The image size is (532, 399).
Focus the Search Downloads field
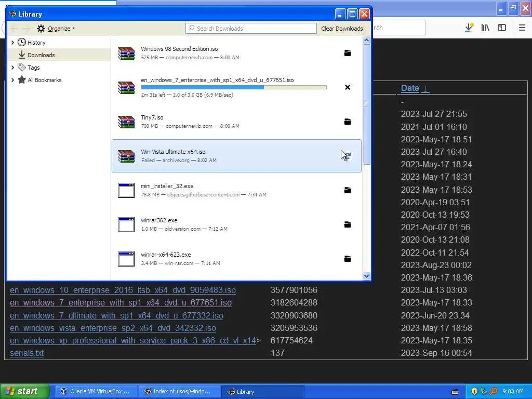coord(251,29)
